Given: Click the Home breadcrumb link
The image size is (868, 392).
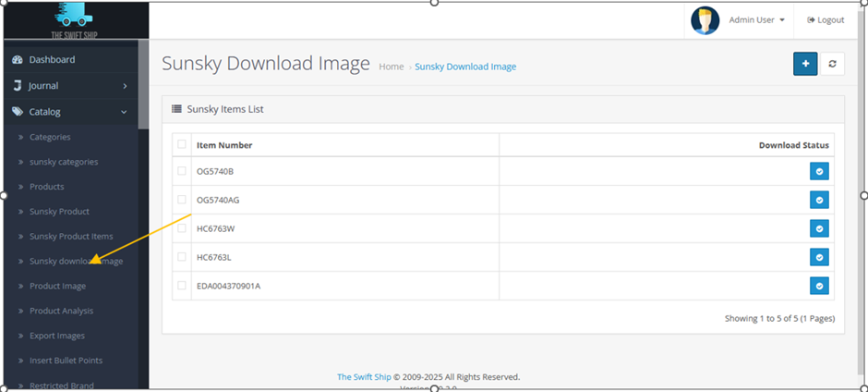Looking at the screenshot, I should click(391, 67).
